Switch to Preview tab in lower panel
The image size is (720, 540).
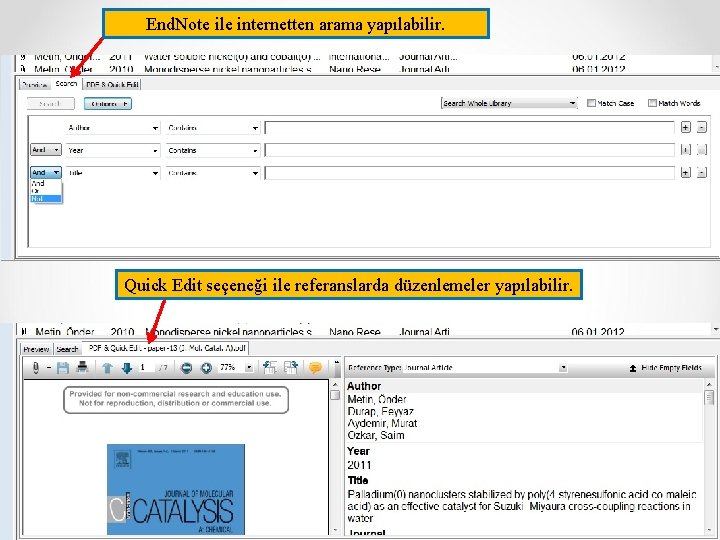(36, 349)
